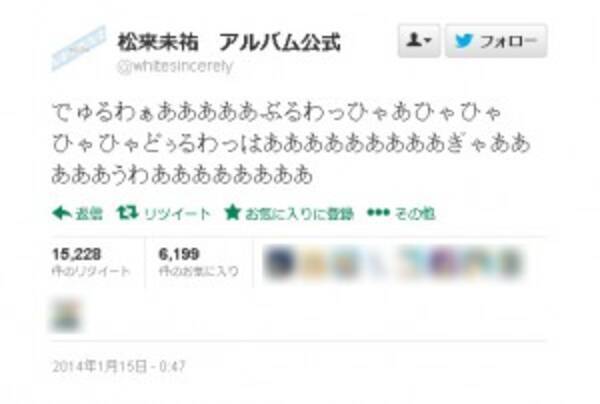Expand the その他 more options
The image size is (600, 404).
coord(415,213)
